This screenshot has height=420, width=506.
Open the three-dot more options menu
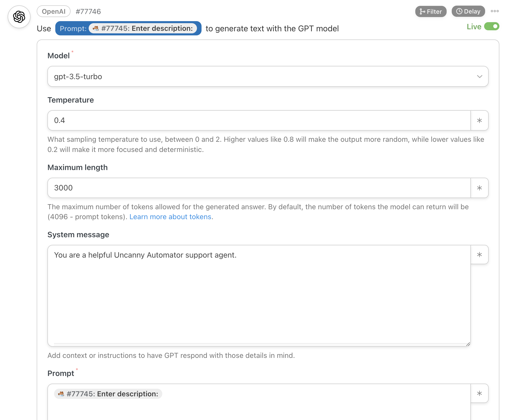pyautogui.click(x=495, y=11)
